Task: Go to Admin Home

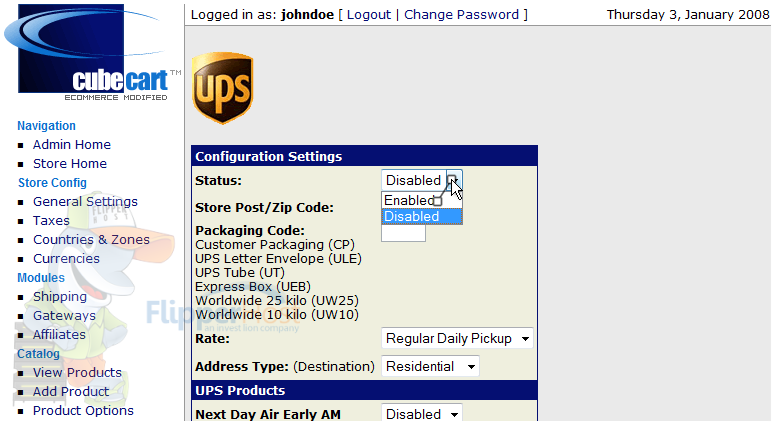Action: (x=72, y=145)
